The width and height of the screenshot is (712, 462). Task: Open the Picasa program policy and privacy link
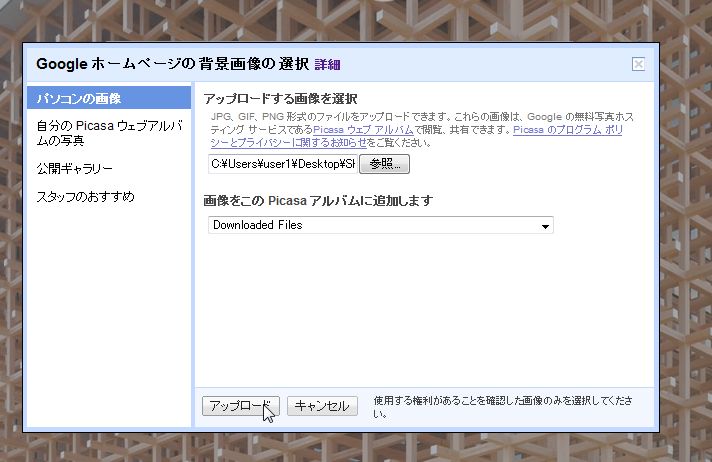568,129
